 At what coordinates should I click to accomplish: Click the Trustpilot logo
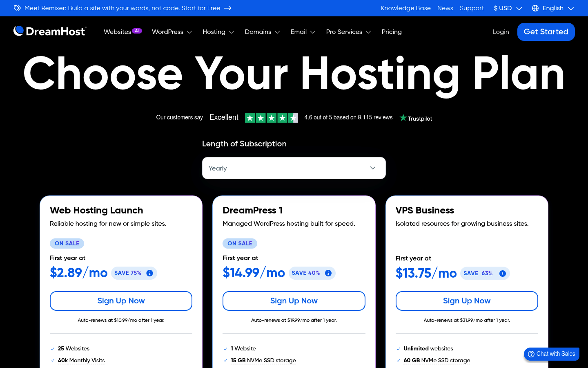pyautogui.click(x=416, y=118)
